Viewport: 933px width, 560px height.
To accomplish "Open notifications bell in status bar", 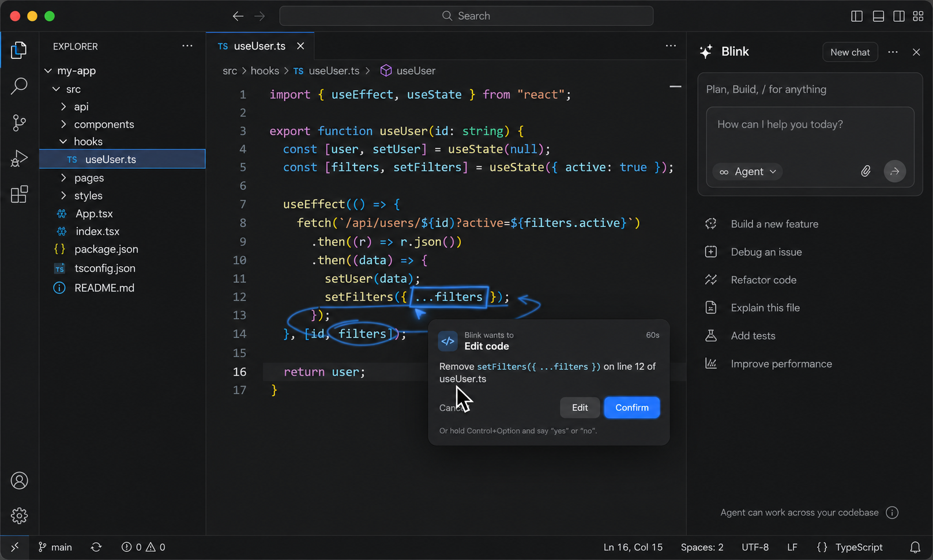I will (915, 547).
